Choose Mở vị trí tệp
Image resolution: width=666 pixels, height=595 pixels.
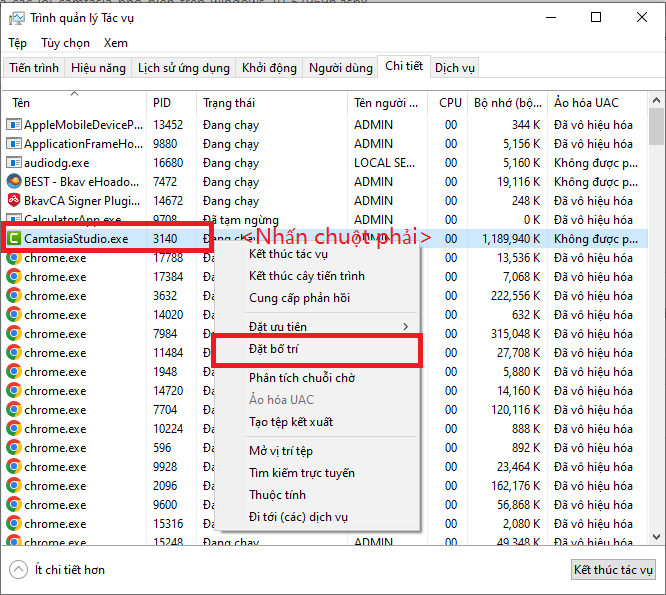click(318, 451)
